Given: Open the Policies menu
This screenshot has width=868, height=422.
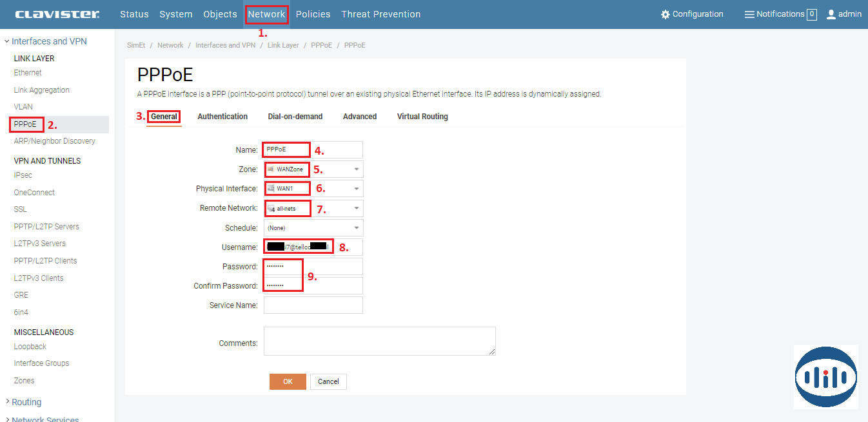Looking at the screenshot, I should [x=313, y=14].
